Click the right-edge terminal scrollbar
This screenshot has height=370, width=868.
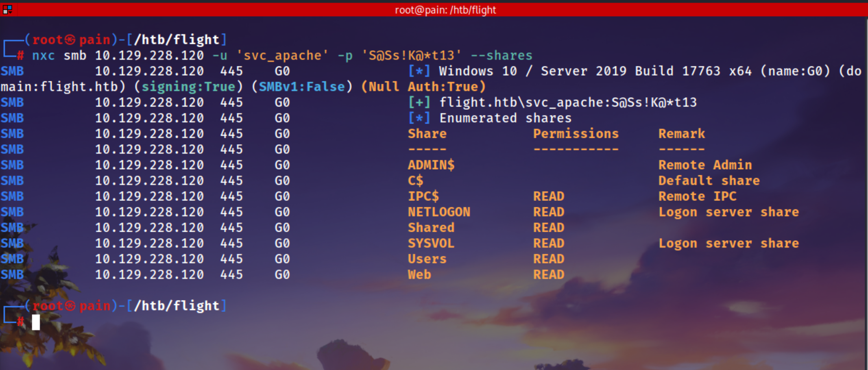(866, 191)
